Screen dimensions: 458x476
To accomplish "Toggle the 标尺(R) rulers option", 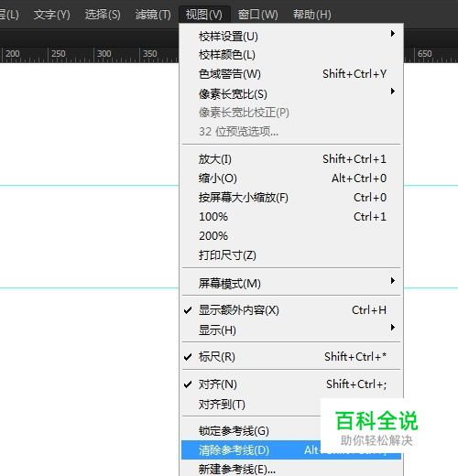I will [x=291, y=356].
